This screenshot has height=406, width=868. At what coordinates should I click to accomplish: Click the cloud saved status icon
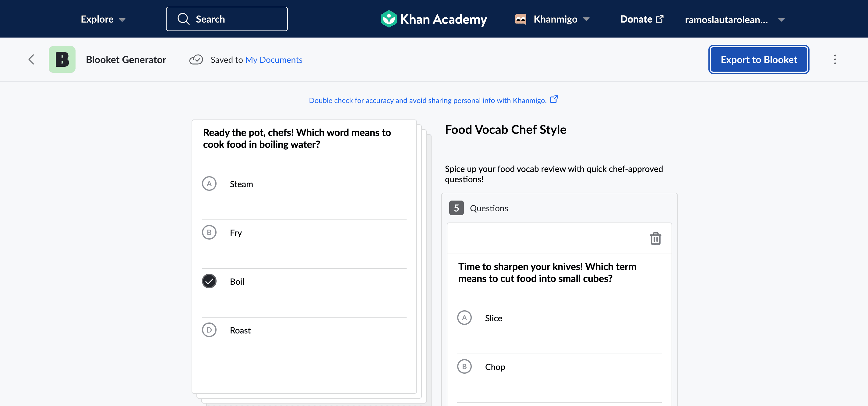click(x=196, y=60)
